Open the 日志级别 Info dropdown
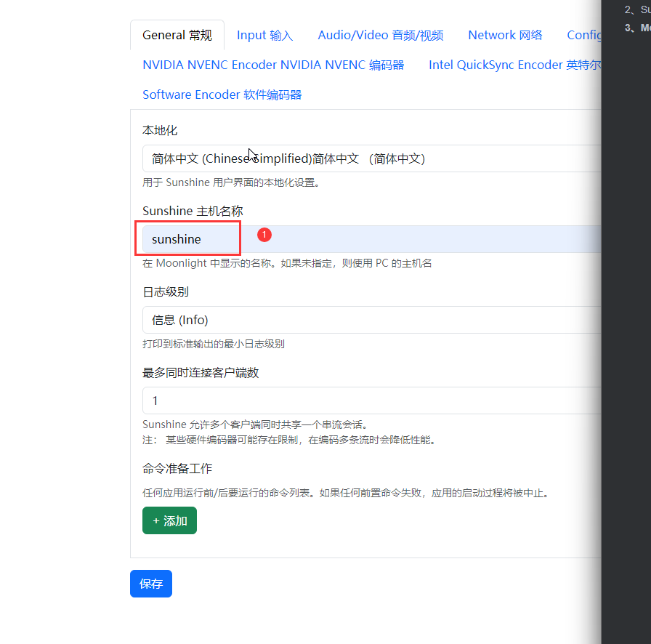 coord(371,320)
